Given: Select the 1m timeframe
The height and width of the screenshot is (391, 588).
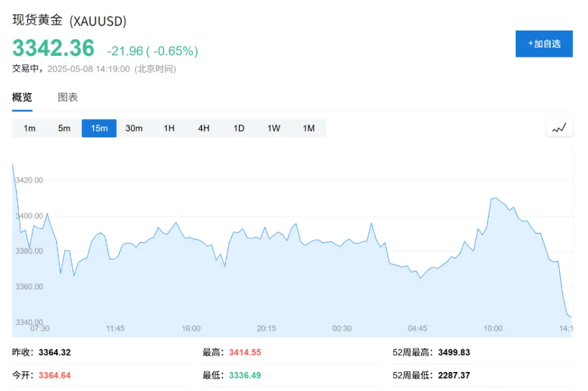Looking at the screenshot, I should coord(29,128).
